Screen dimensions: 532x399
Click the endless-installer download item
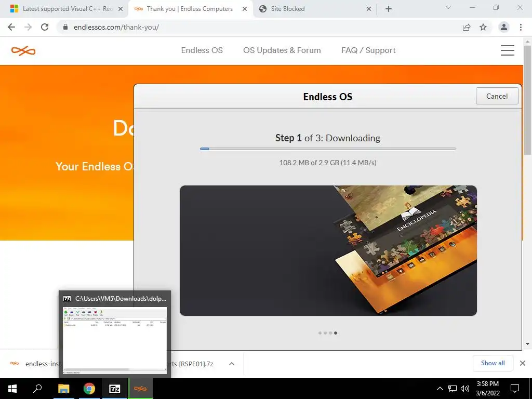[35, 364]
